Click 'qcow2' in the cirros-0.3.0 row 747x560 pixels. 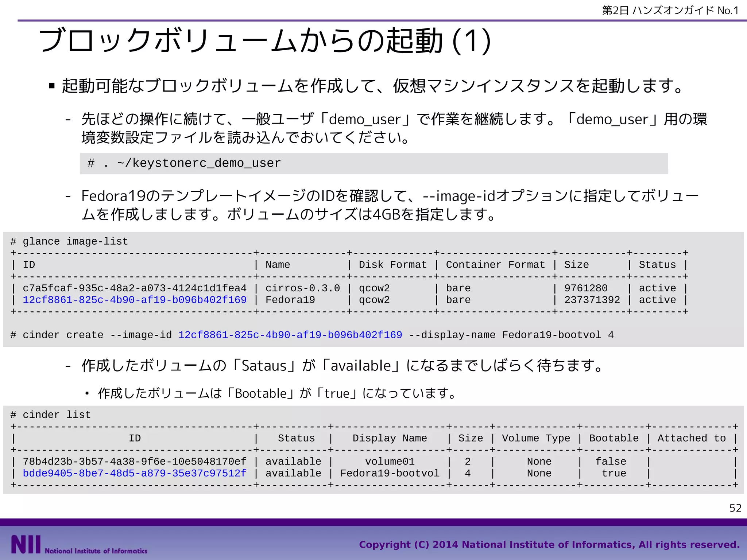pyautogui.click(x=374, y=288)
